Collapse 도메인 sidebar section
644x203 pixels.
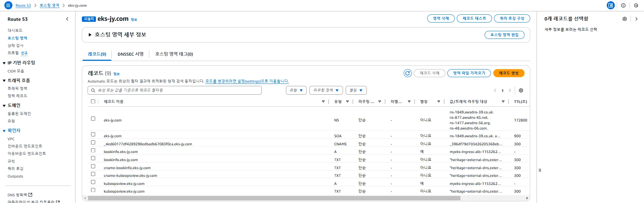click(4, 106)
